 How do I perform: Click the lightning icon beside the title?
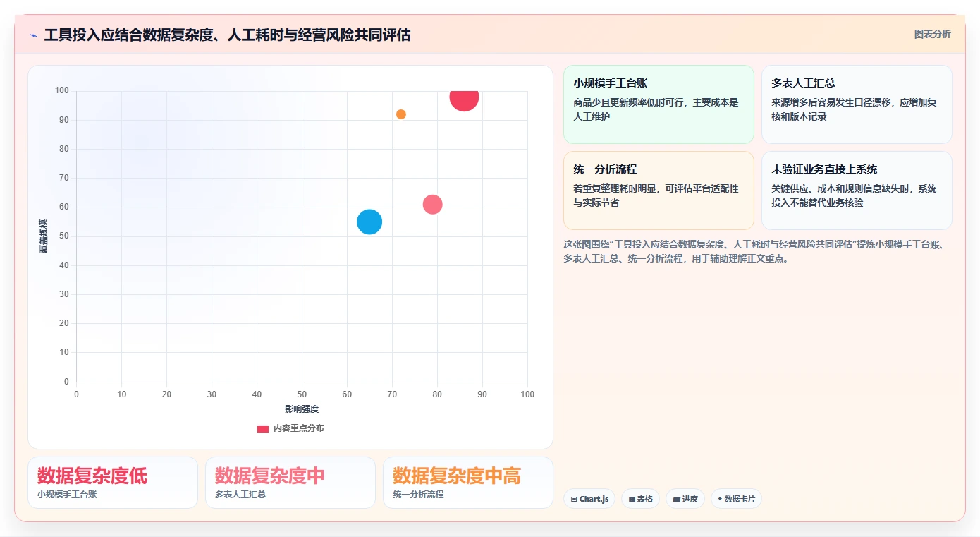point(34,35)
